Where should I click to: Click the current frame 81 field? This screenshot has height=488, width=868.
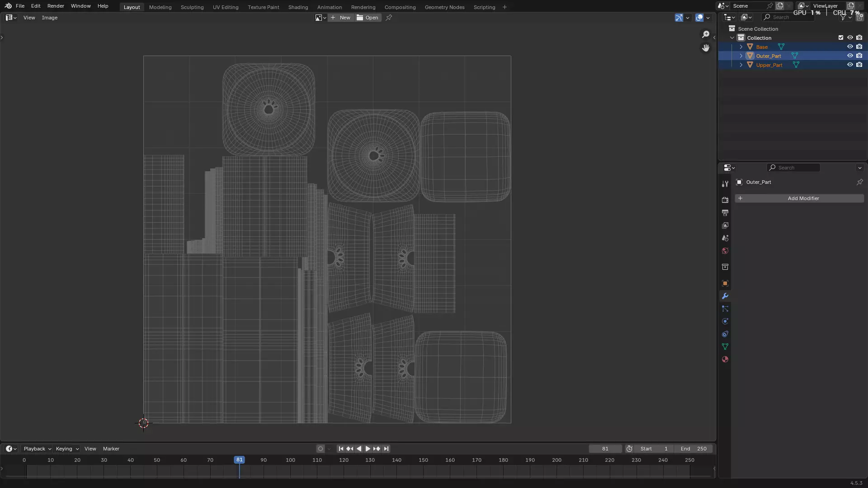[605, 449]
